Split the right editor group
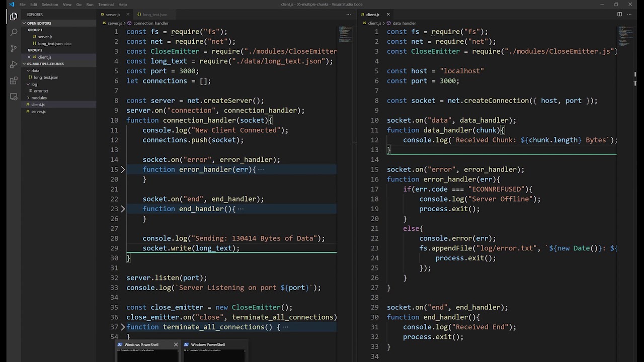644x362 pixels. coord(619,14)
